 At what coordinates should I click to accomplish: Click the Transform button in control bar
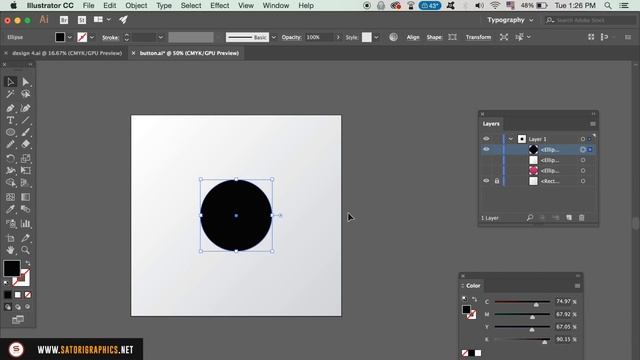(x=478, y=37)
